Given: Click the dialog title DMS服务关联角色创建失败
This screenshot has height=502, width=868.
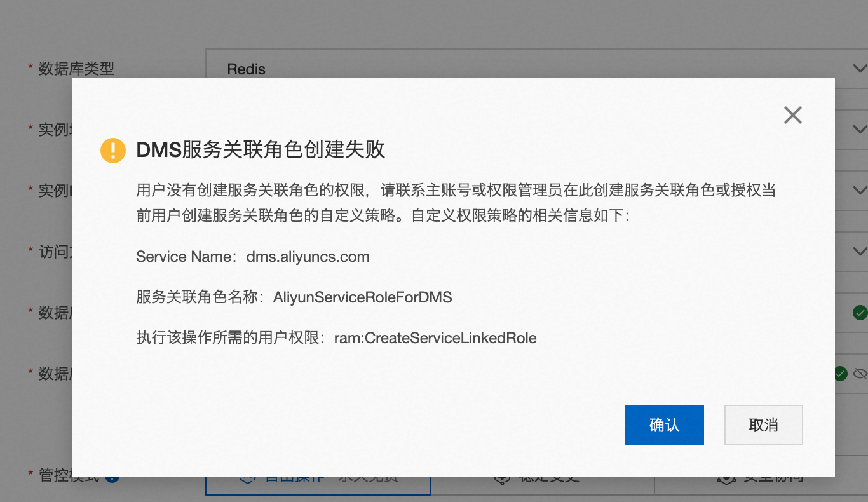Looking at the screenshot, I should [261, 150].
